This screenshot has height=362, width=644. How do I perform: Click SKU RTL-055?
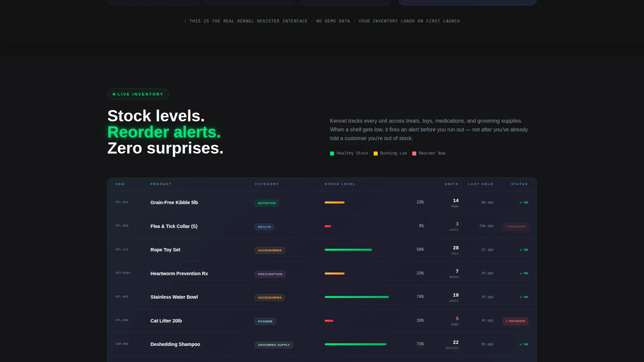(122, 297)
